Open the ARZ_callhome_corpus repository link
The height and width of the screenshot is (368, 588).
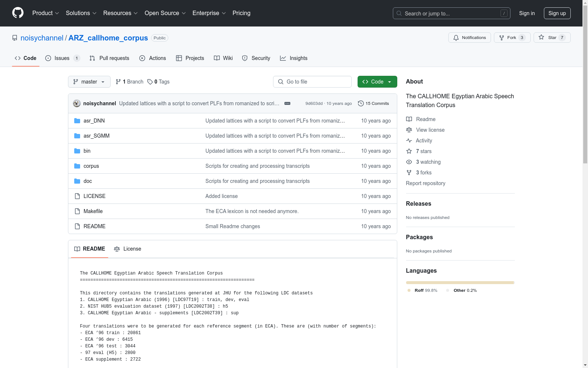pyautogui.click(x=108, y=38)
